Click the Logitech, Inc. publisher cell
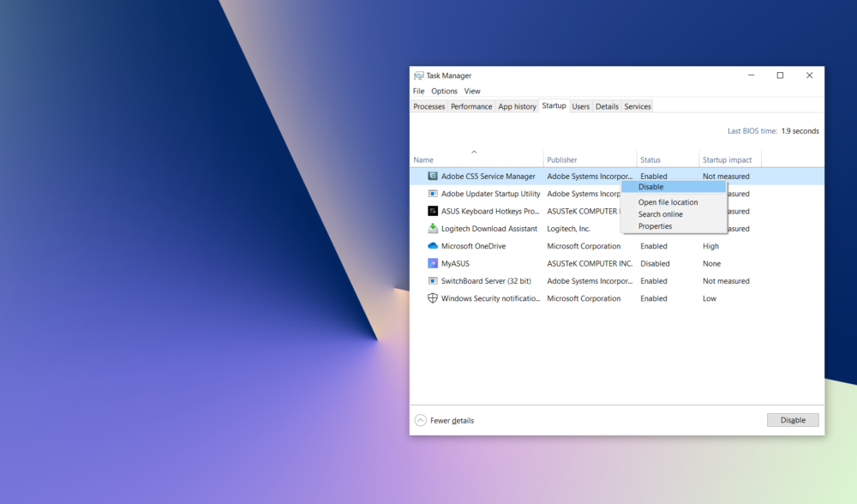 tap(568, 229)
